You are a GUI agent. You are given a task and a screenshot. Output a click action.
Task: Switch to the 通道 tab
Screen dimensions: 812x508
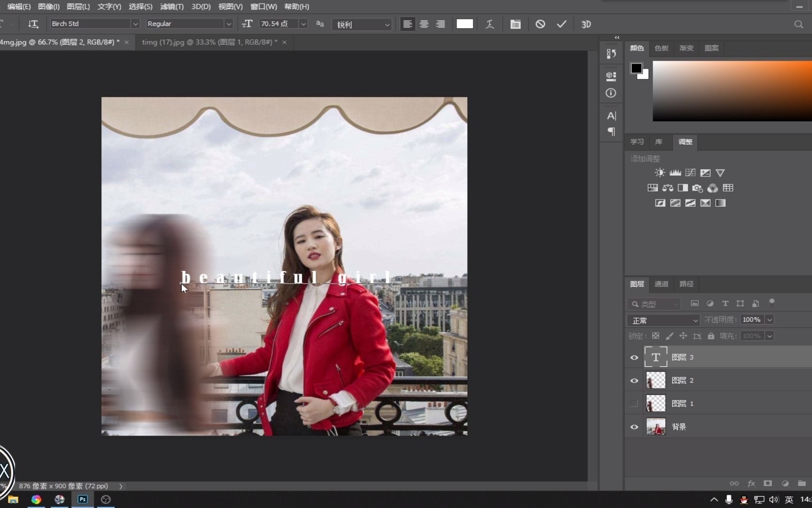pyautogui.click(x=661, y=284)
